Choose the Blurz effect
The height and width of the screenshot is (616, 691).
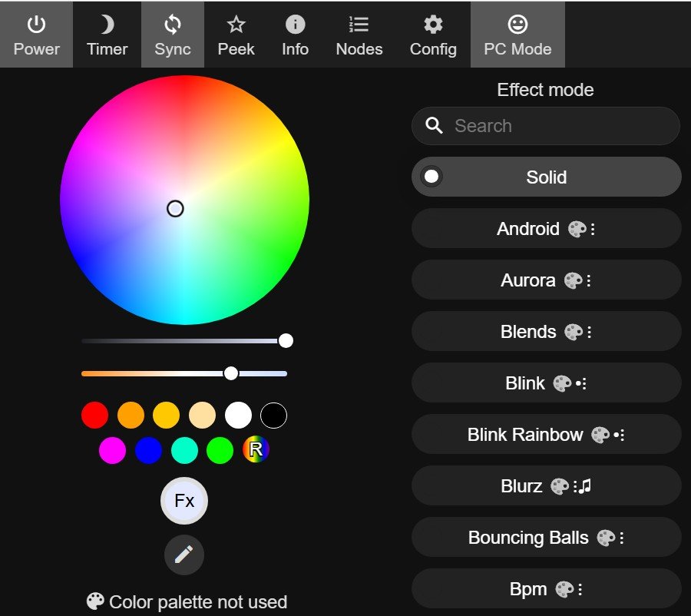pyautogui.click(x=521, y=486)
